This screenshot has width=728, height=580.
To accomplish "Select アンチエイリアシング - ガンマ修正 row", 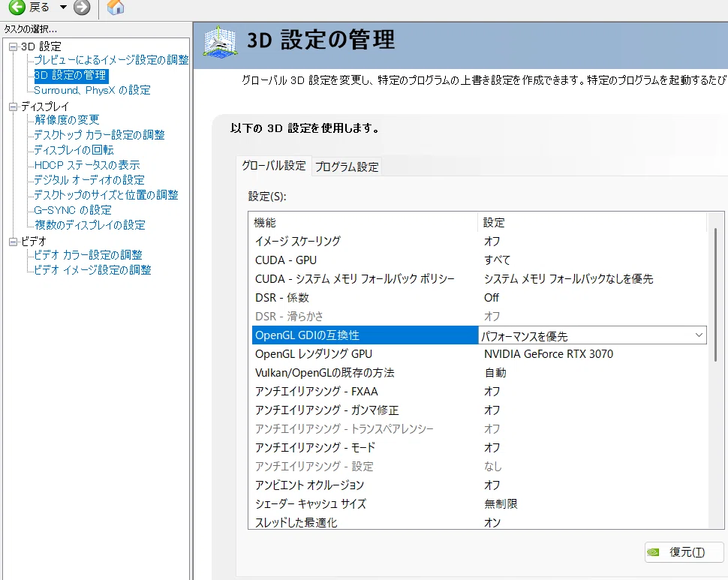I will pos(479,410).
